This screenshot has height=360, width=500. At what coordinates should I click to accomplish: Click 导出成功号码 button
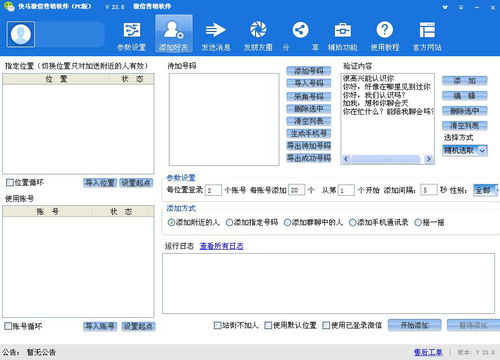[309, 158]
